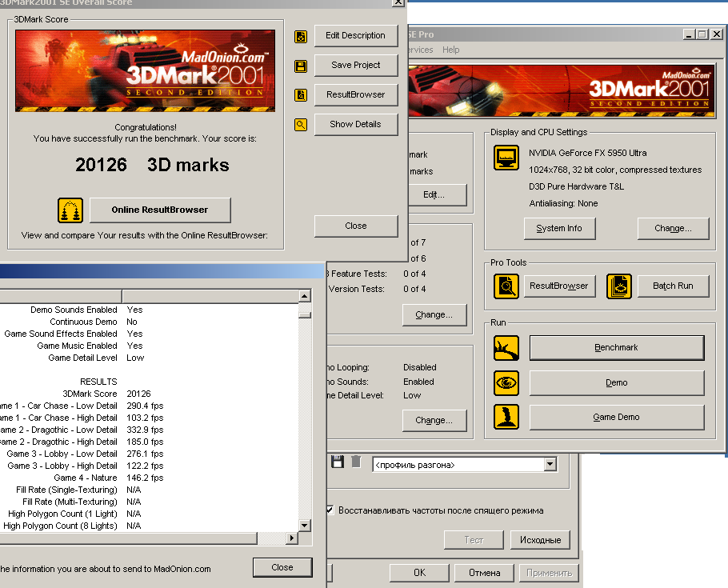Click the Save Project floppy icon

pyautogui.click(x=301, y=66)
